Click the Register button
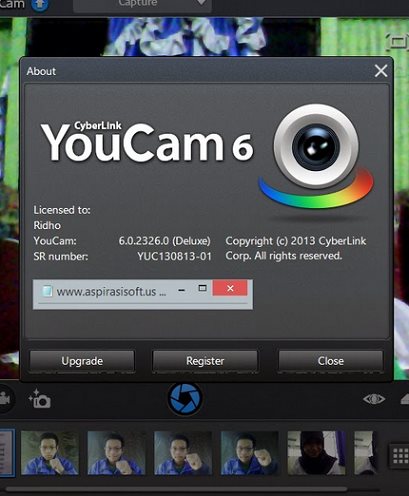409x496 pixels. coord(205,361)
